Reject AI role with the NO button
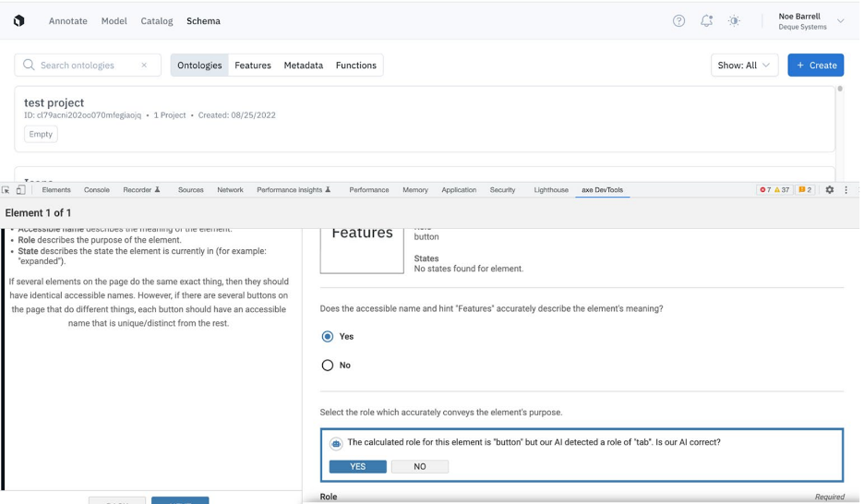The image size is (864, 504). [x=419, y=467]
